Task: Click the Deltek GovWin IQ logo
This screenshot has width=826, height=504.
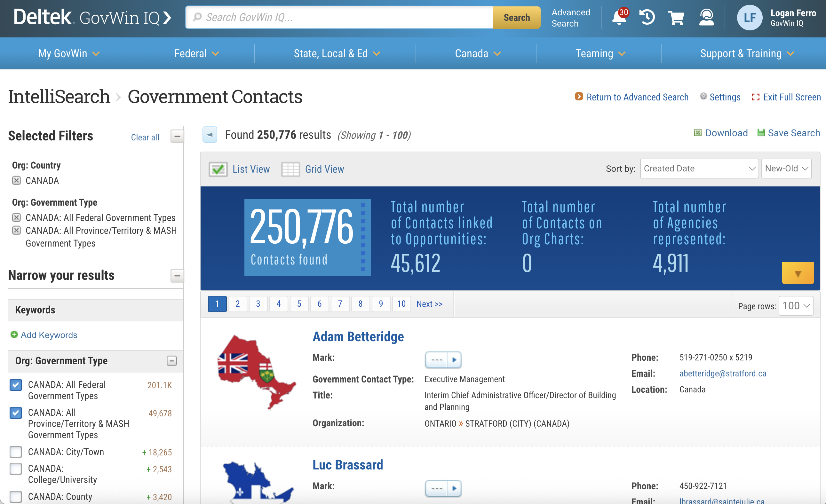Action: 92,17
